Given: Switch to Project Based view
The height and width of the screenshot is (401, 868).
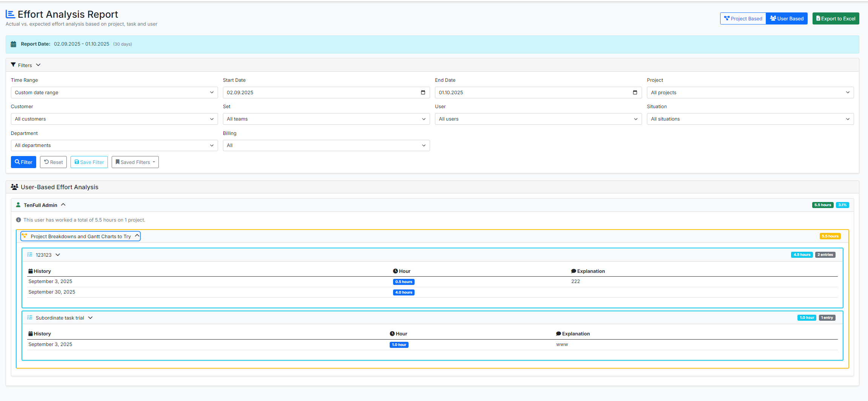Looking at the screenshot, I should (x=743, y=18).
